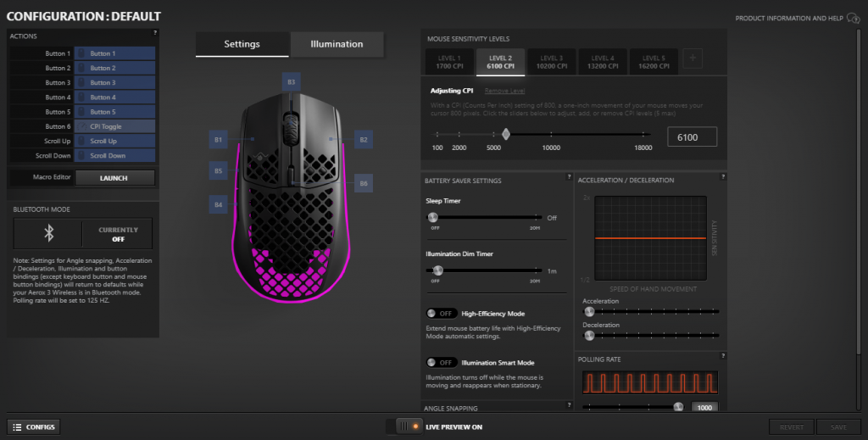The image size is (868, 440).
Task: Add a new sensitivity level with plus button
Action: click(x=693, y=58)
